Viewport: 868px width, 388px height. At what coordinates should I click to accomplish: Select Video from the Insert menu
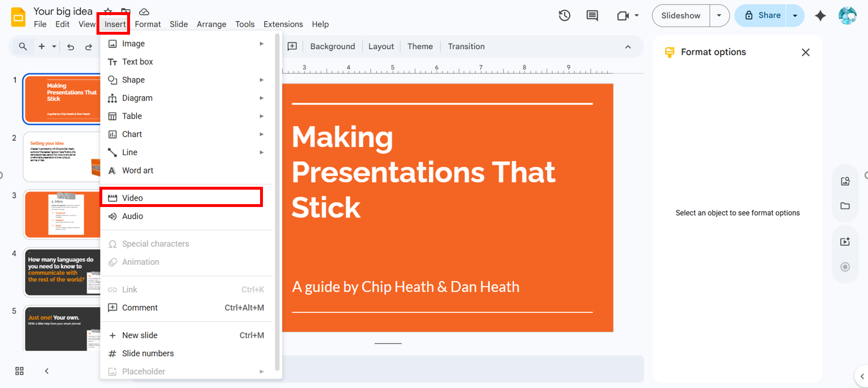132,197
